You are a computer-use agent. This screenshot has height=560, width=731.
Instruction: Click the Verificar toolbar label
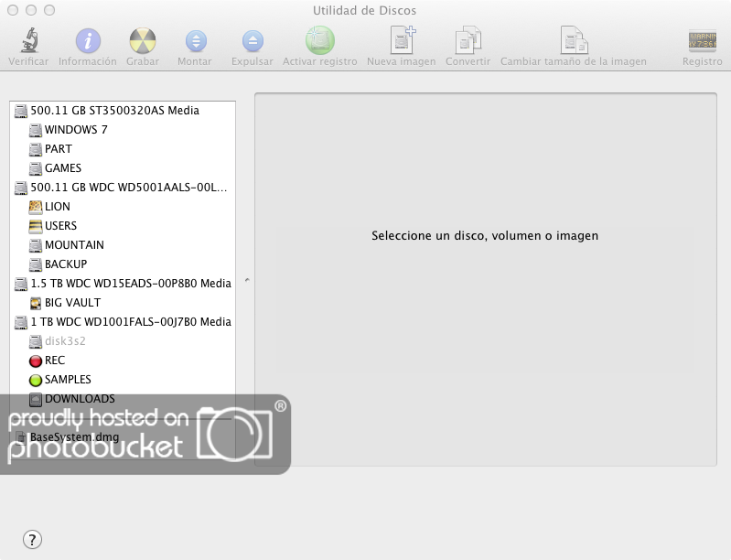click(x=28, y=61)
